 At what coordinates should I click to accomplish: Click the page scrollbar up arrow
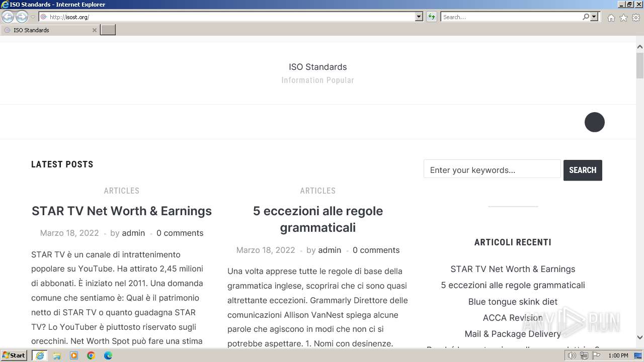tap(640, 47)
